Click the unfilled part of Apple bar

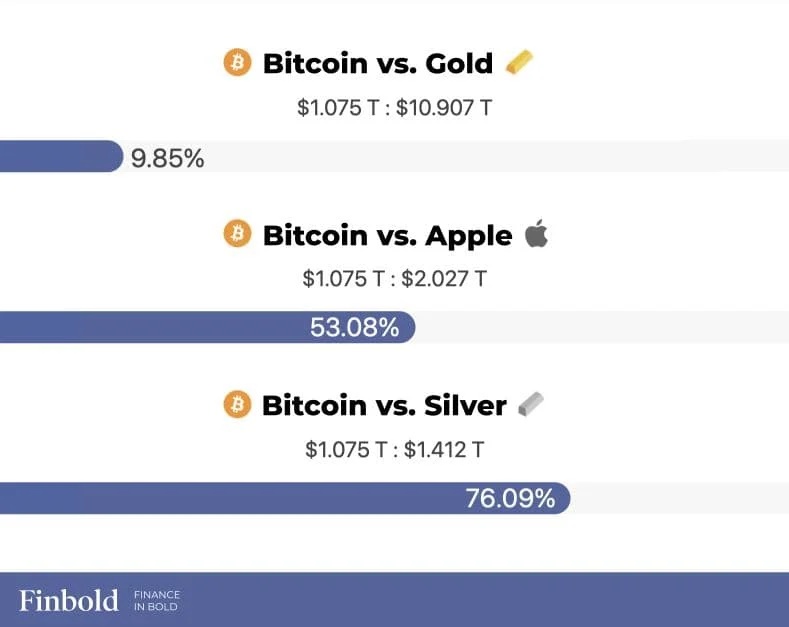[x=602, y=327]
